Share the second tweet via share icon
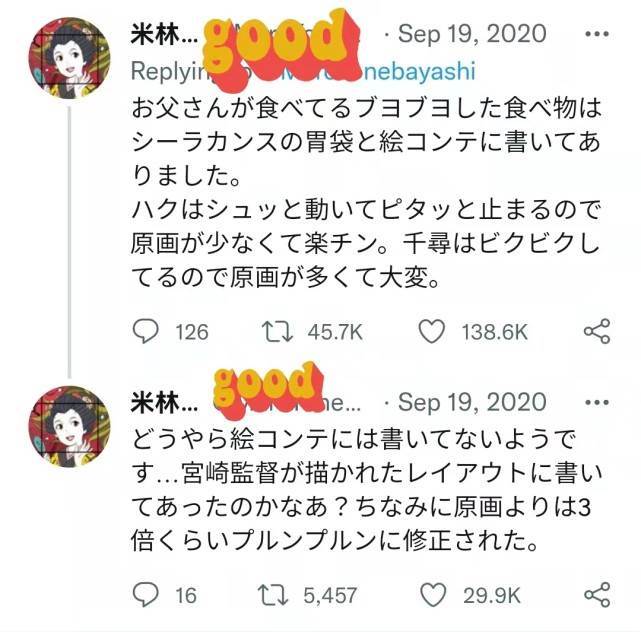This screenshot has height=632, width=641. [x=597, y=595]
